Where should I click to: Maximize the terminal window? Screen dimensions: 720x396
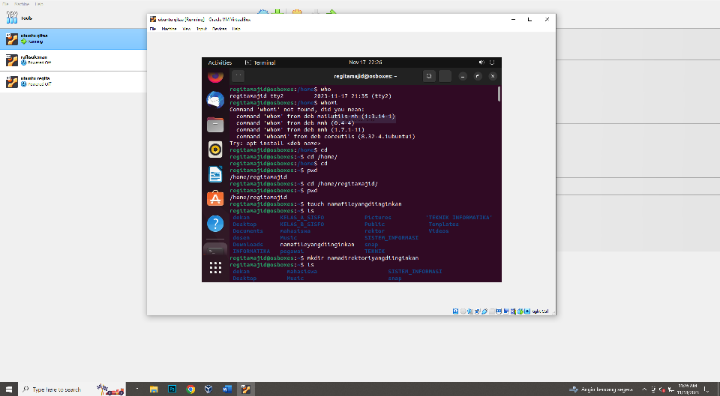478,76
